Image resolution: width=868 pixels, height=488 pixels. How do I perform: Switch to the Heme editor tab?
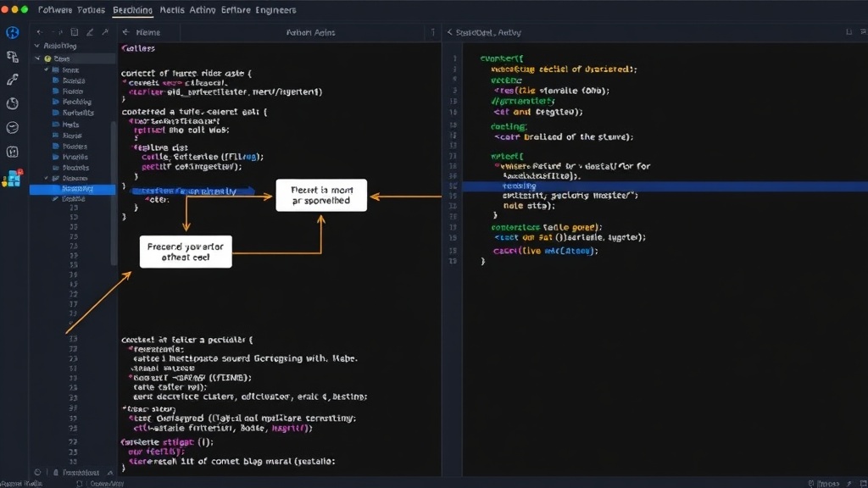coord(148,33)
